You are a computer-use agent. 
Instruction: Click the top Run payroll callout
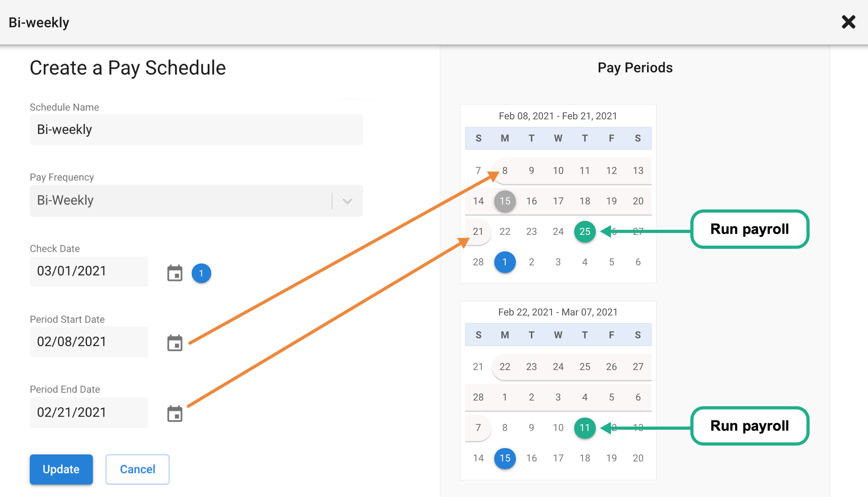750,229
